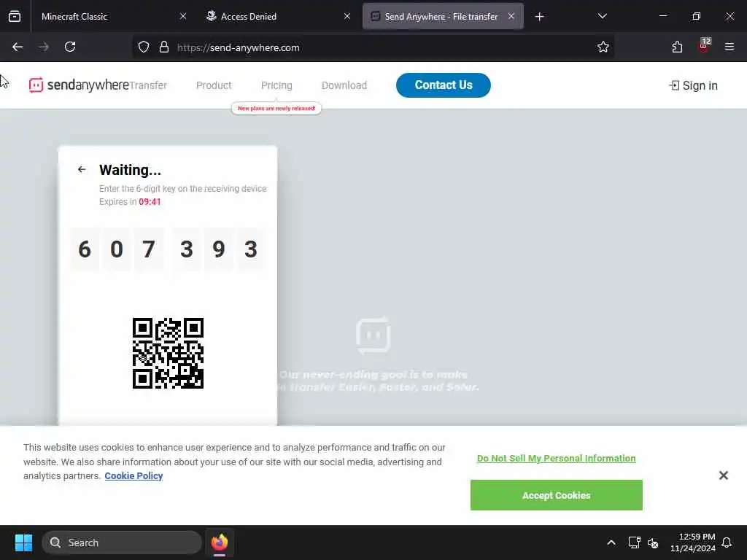Click the taskbar Search box

(x=122, y=542)
